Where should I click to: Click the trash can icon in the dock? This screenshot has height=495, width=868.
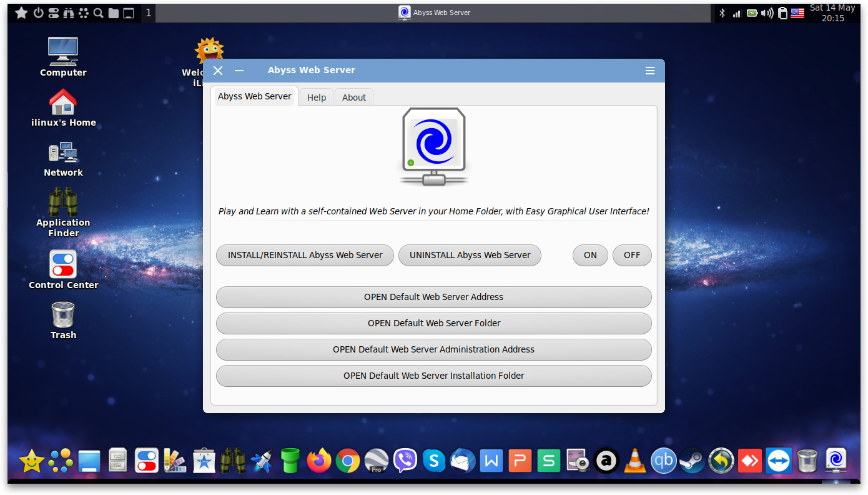(x=807, y=461)
